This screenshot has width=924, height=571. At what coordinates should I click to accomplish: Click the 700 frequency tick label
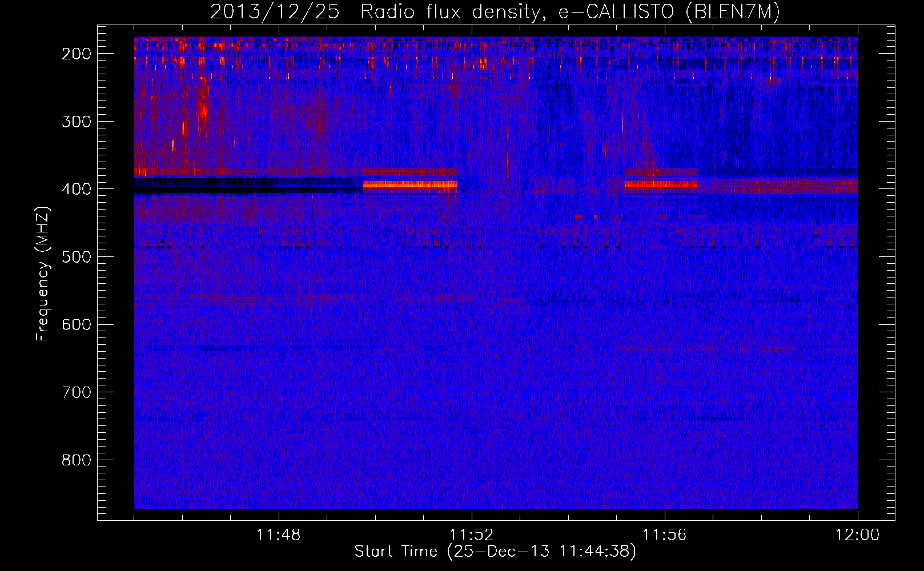pyautogui.click(x=76, y=392)
